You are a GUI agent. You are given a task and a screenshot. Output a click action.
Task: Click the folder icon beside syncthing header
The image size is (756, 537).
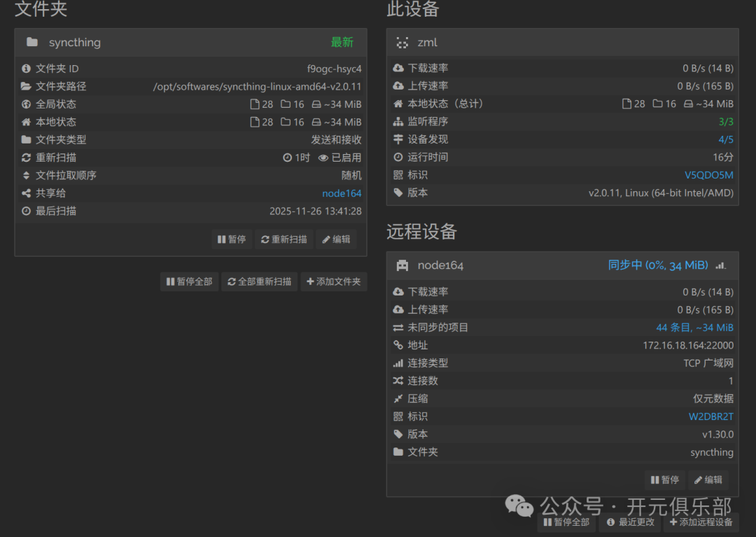pos(32,42)
